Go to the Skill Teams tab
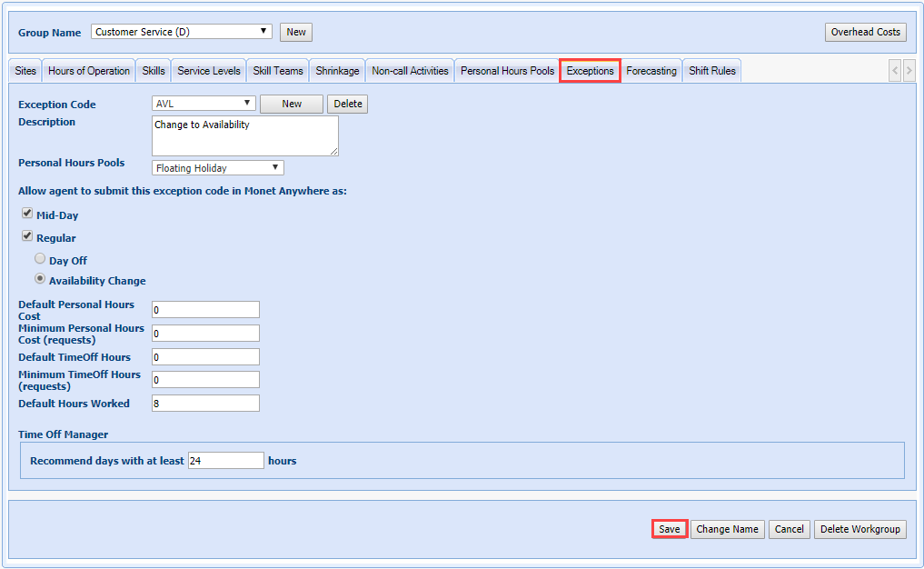Screen dimensions: 924x569 [x=278, y=71]
